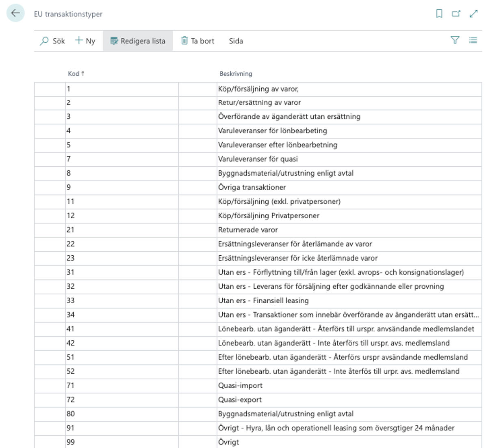
Task: Toggle Redigera lista edit mode
Action: click(x=138, y=41)
